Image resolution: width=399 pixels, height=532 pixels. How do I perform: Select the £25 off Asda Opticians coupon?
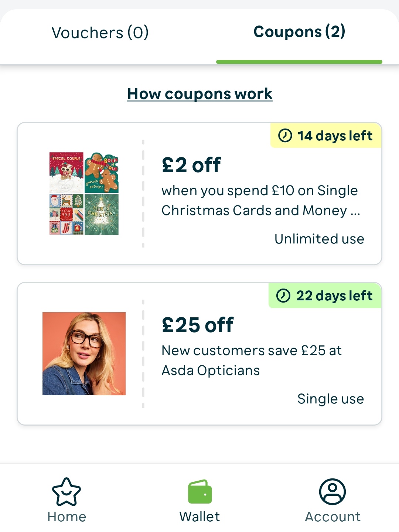199,353
